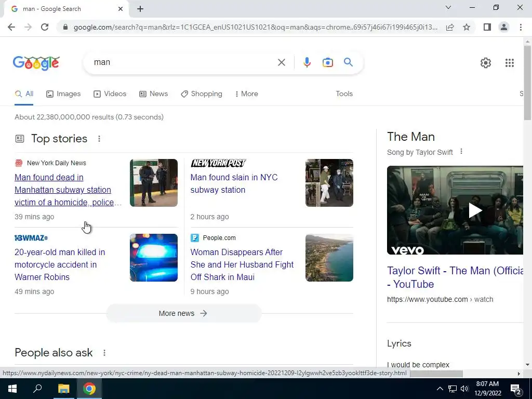Image resolution: width=532 pixels, height=399 pixels.
Task: Search by image with camera icon
Action: (x=328, y=62)
